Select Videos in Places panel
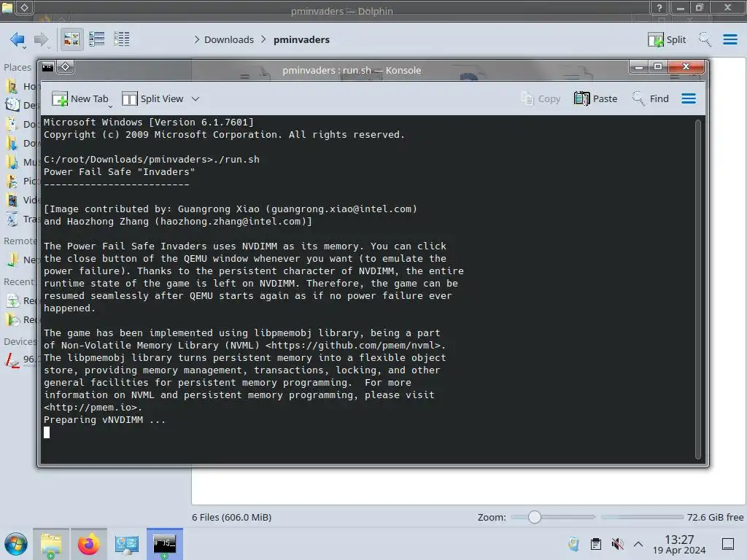747x560 pixels. (x=21, y=200)
